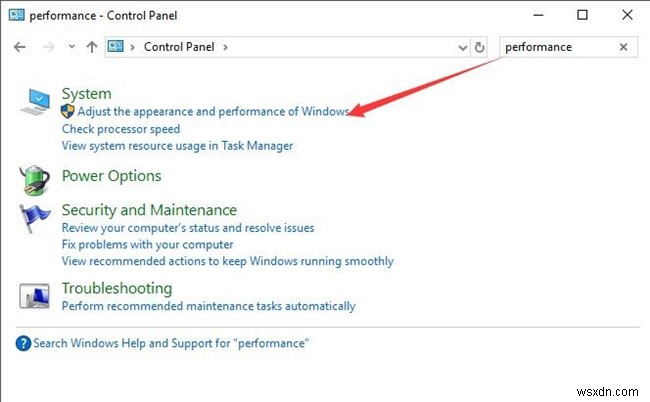Open the address bar history dropdown
650x402 pixels.
click(x=461, y=47)
